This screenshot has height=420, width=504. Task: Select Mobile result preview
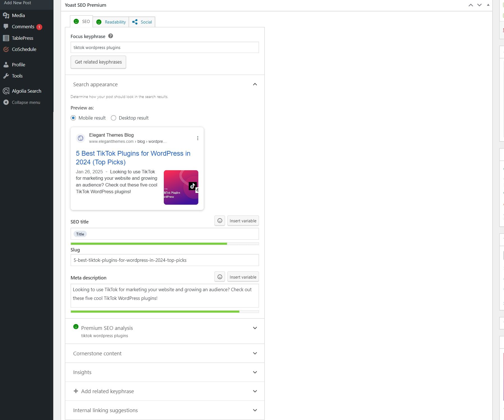(x=73, y=118)
